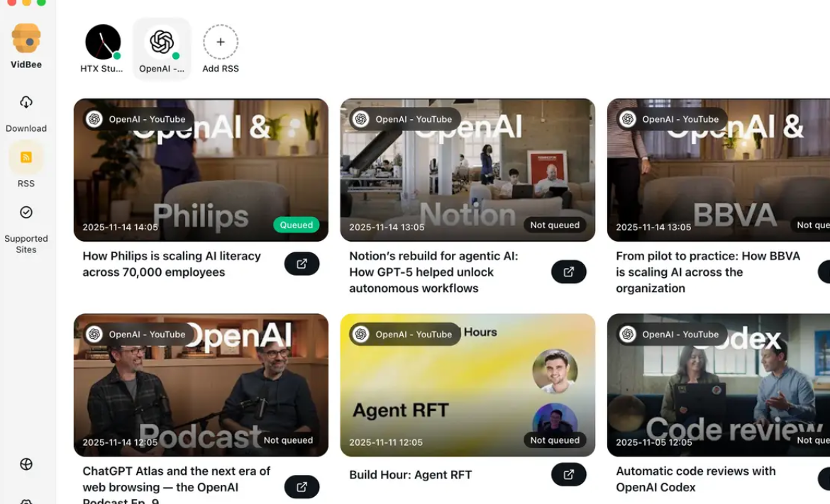
Task: Select the RSS sidebar icon
Action: tap(26, 157)
